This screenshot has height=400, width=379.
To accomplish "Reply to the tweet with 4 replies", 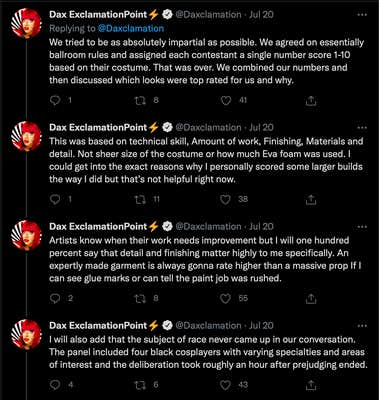I will (x=55, y=385).
